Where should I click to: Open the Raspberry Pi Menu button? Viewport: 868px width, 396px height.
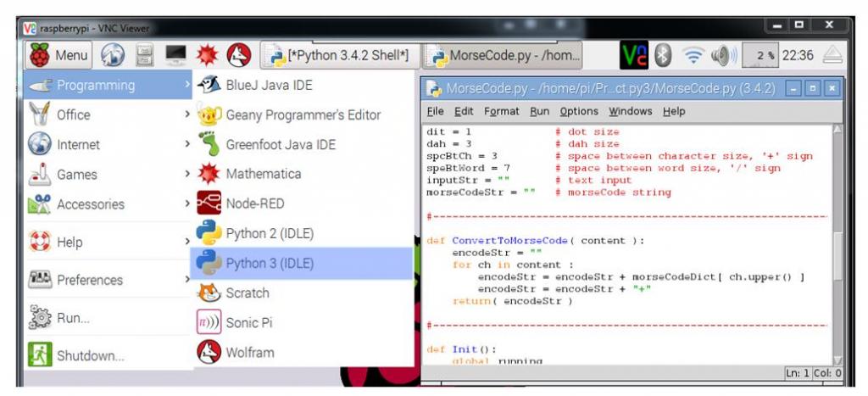59,55
